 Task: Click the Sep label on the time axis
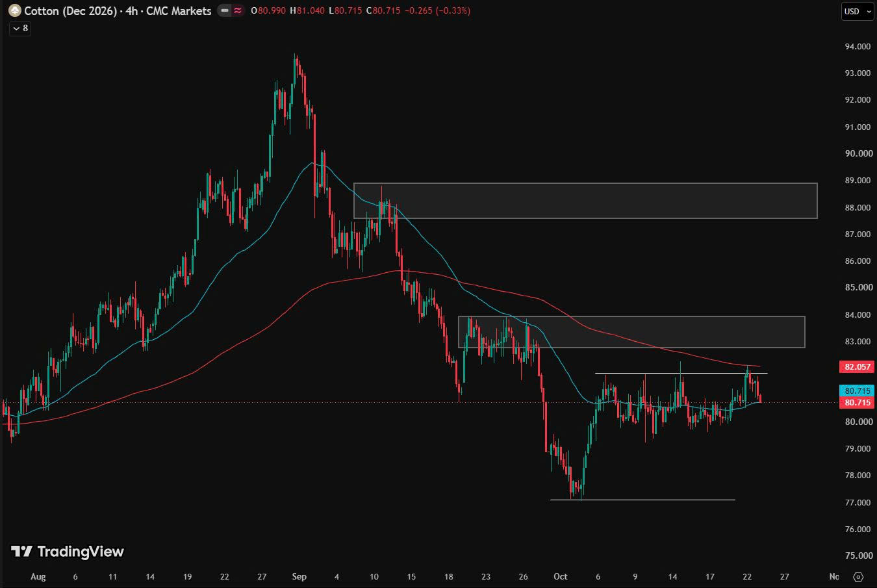[299, 576]
